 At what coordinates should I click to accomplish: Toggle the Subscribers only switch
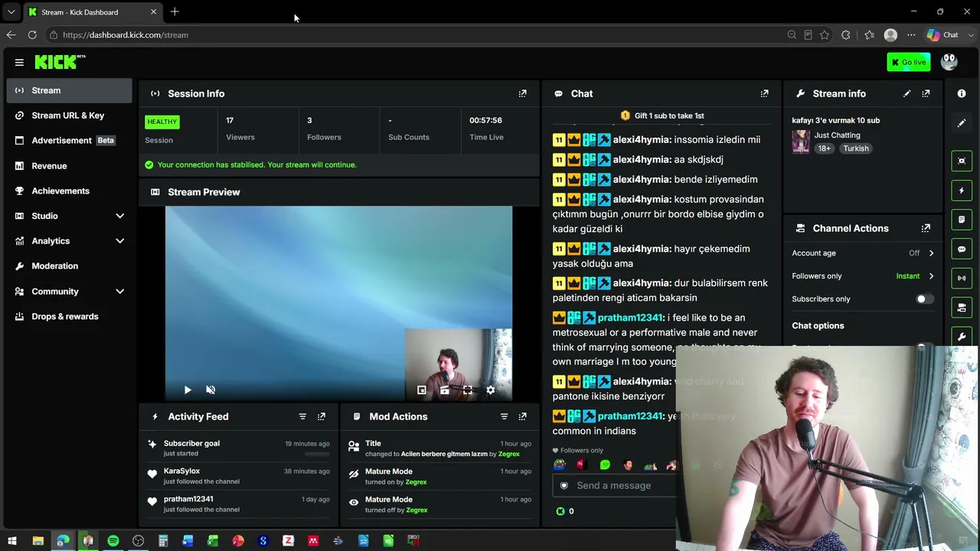pos(925,298)
